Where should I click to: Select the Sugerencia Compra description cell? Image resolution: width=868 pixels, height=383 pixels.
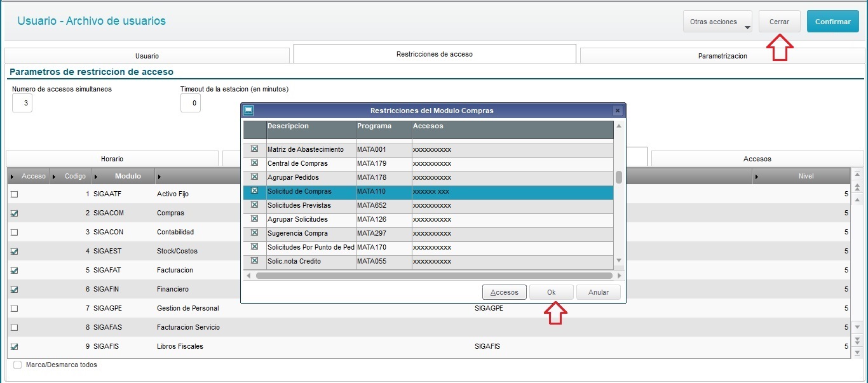click(311, 233)
